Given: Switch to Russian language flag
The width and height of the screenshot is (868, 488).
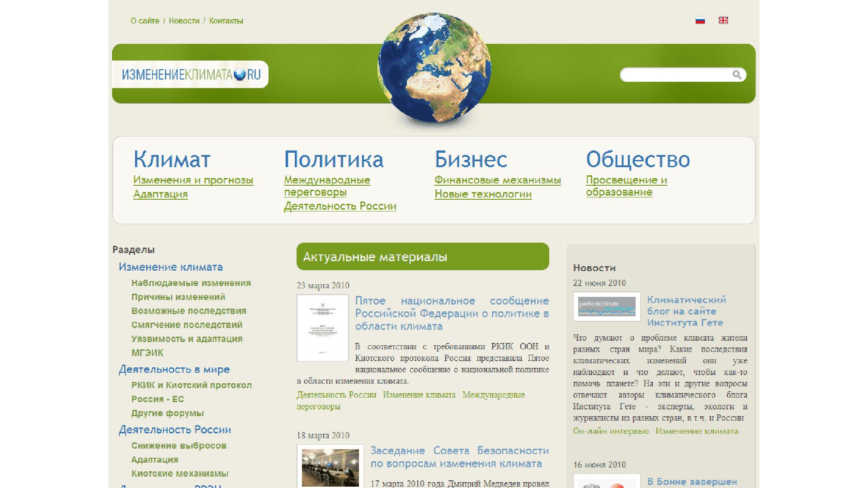Looking at the screenshot, I should (x=700, y=20).
